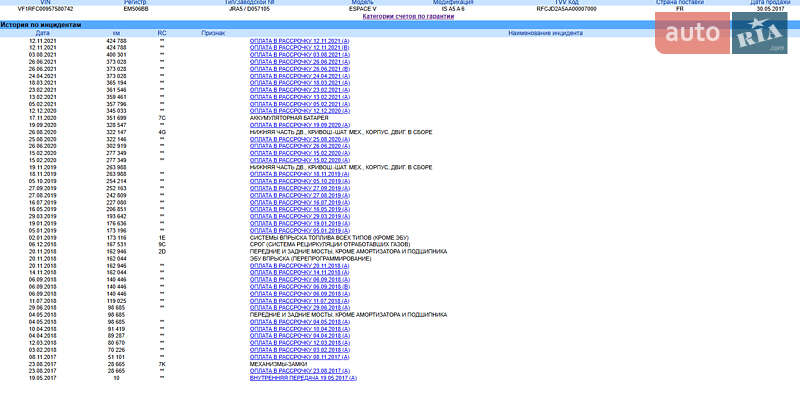800x412 pixels.
Task: Open 'ОПЛАТА В РАССРОЧКУ 25.08.2020 (A)' link
Action: tap(299, 138)
